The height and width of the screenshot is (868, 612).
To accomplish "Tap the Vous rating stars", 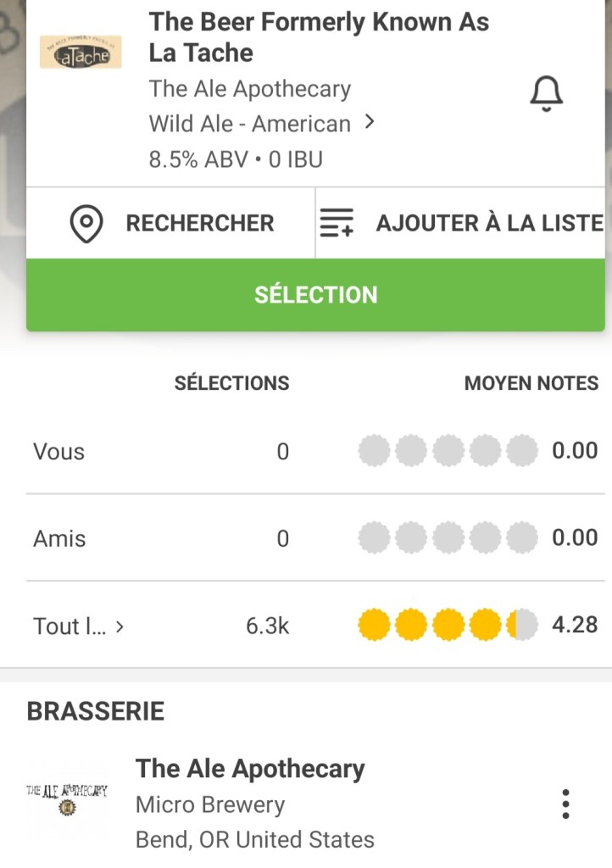I will tap(448, 451).
